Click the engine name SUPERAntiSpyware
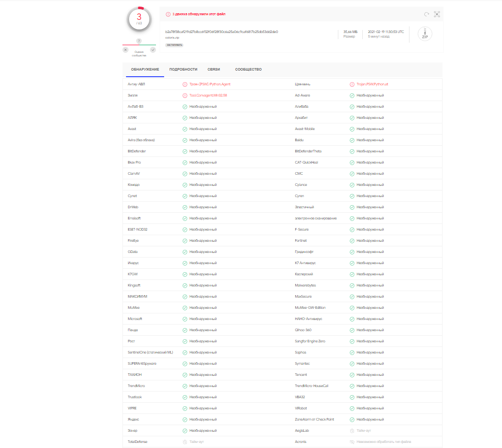 [x=142, y=364]
